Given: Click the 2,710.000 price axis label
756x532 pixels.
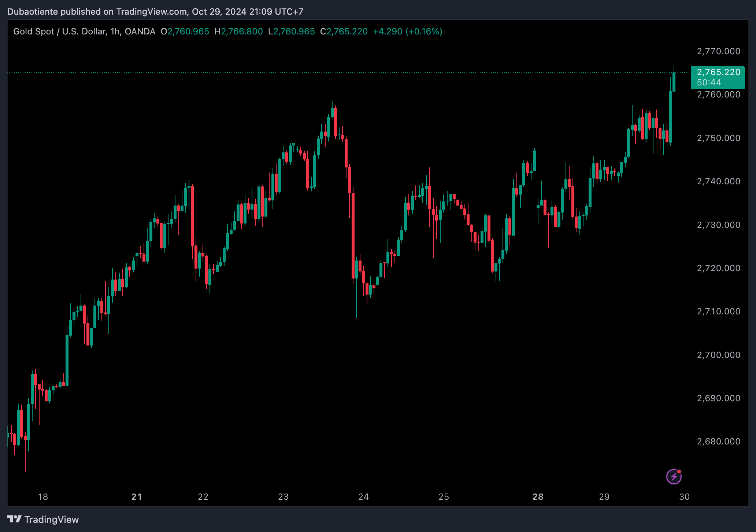Looking at the screenshot, I should [718, 311].
